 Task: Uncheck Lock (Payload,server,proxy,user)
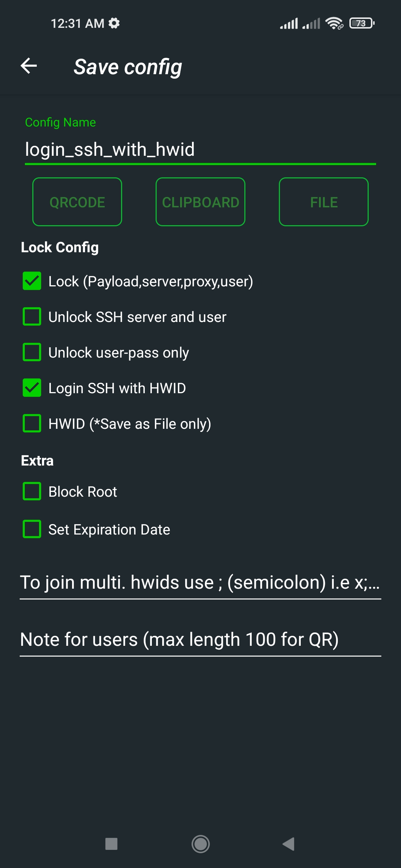pyautogui.click(x=32, y=282)
